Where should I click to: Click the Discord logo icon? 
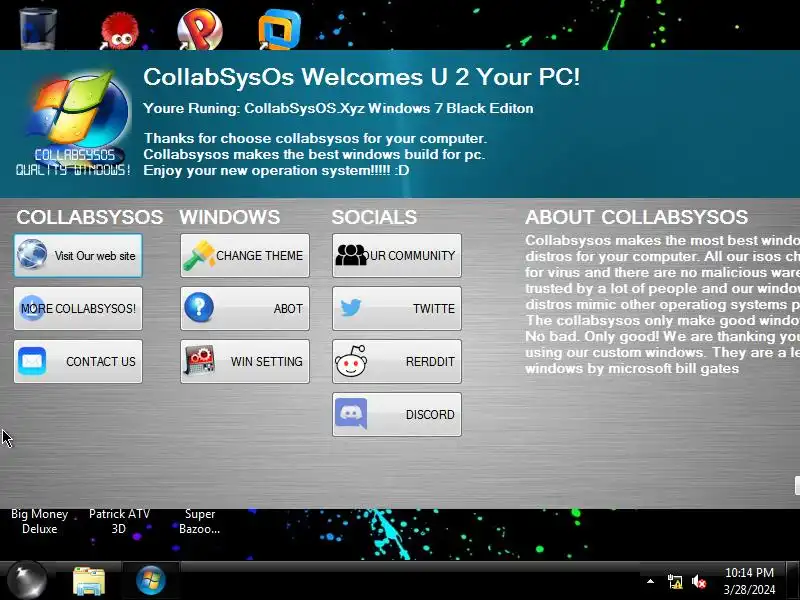[x=351, y=413]
